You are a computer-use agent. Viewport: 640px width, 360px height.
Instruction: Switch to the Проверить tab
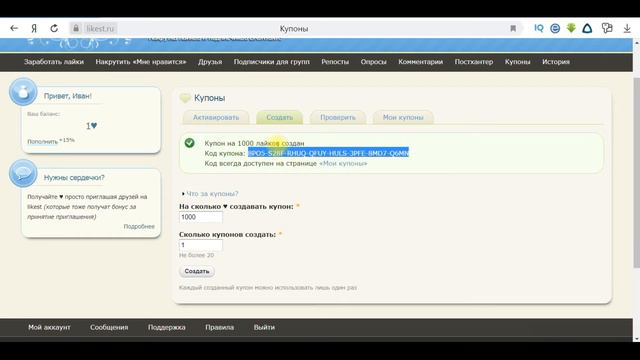click(338, 117)
